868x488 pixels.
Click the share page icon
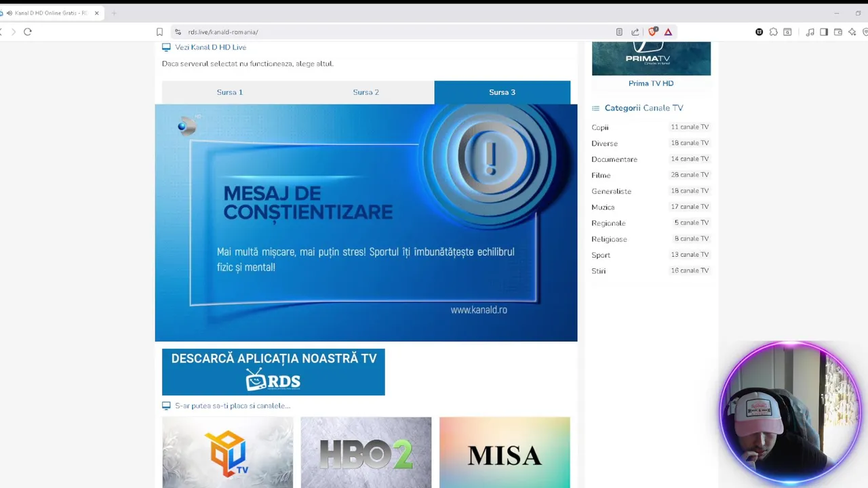point(635,32)
